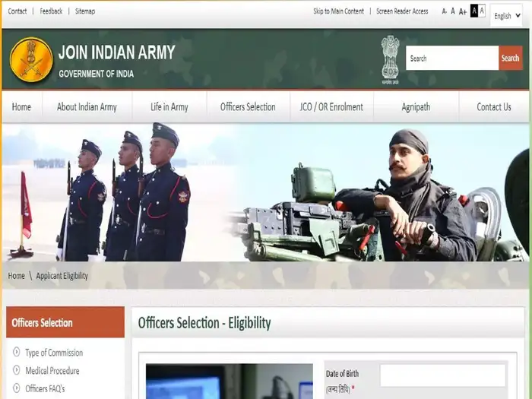Click the Home breadcrumb link
Screen dimensions: 532x399
click(x=16, y=276)
